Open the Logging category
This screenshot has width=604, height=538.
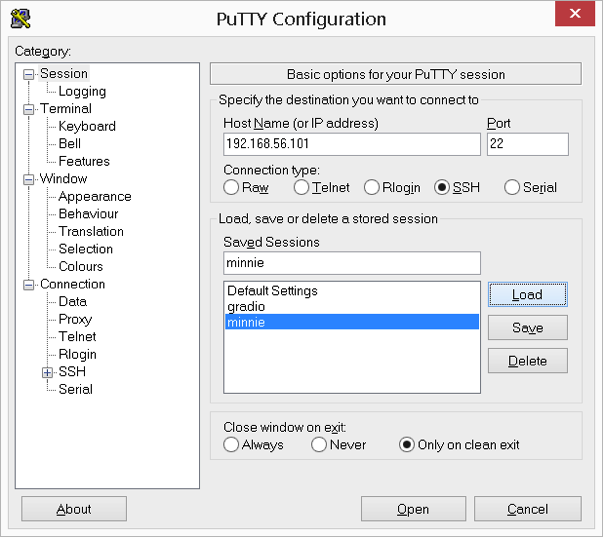click(82, 91)
